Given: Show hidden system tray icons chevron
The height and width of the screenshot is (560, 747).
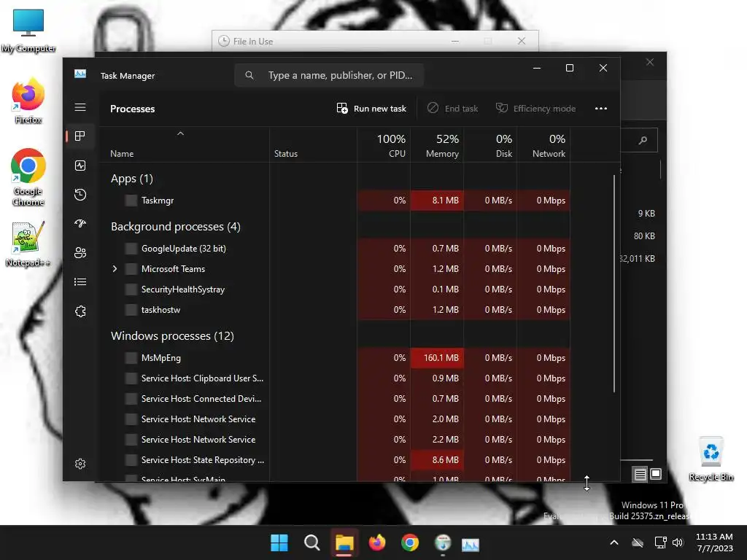Looking at the screenshot, I should click(x=614, y=542).
